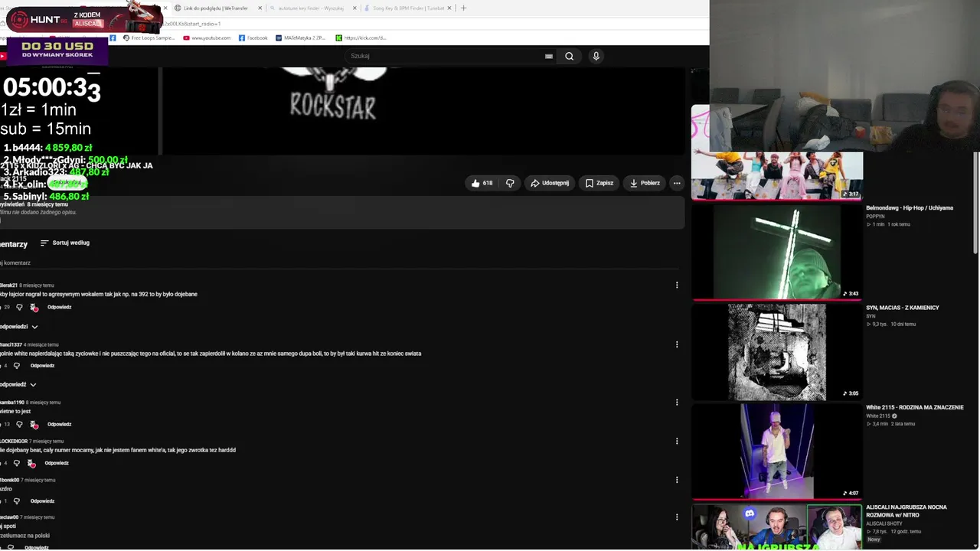This screenshot has height=551, width=980.
Task: Start voice search with the microphone icon
Action: click(596, 56)
